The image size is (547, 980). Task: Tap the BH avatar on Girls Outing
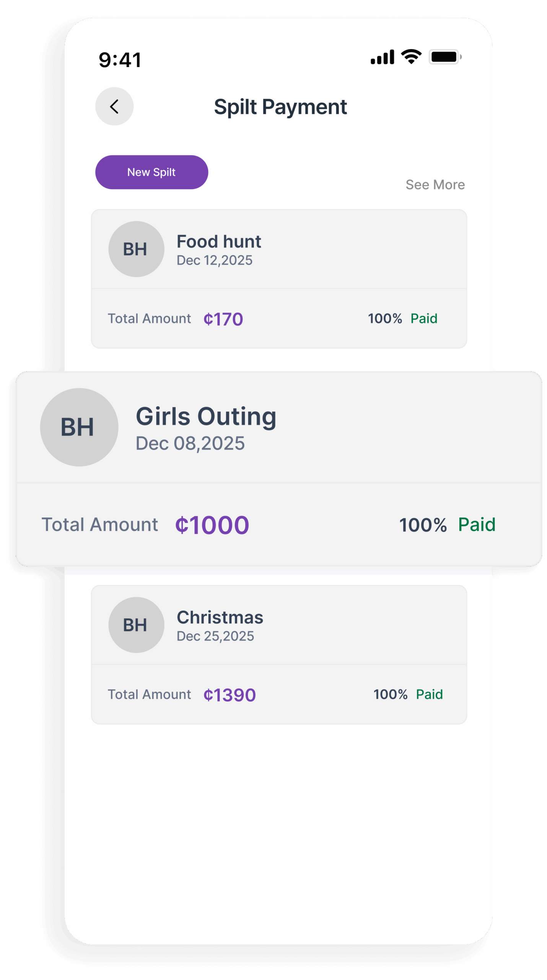[79, 427]
